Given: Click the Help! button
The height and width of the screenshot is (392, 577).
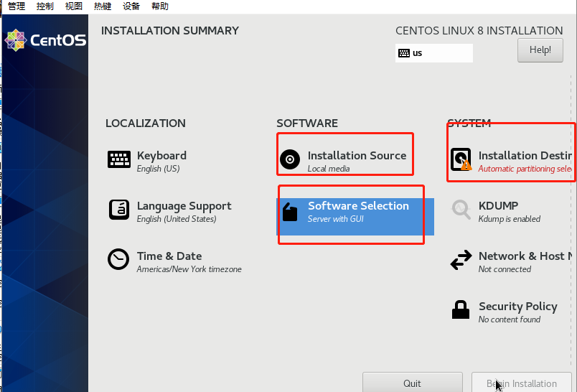Looking at the screenshot, I should point(540,50).
